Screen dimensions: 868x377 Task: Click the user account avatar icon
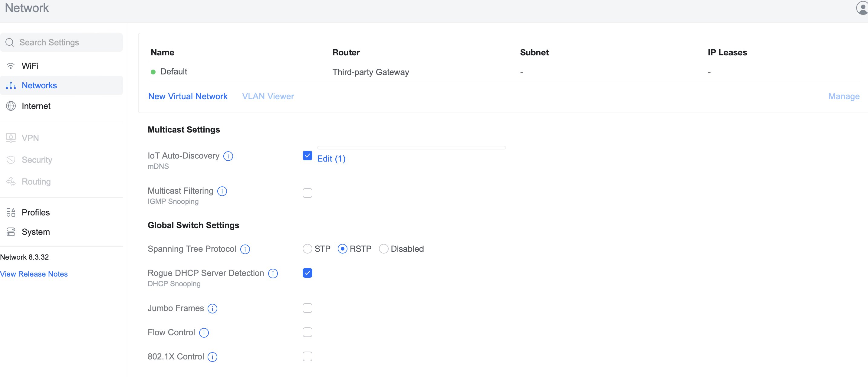tap(862, 8)
